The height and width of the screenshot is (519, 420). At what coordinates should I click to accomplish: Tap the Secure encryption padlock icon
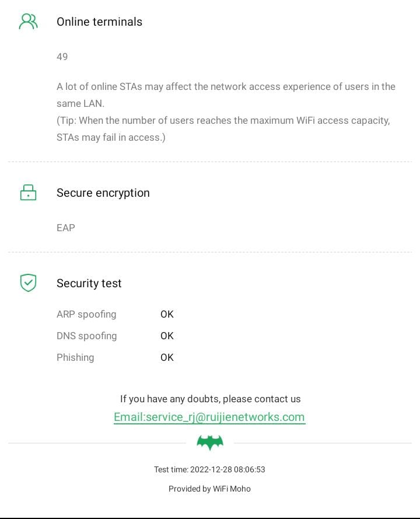(28, 193)
